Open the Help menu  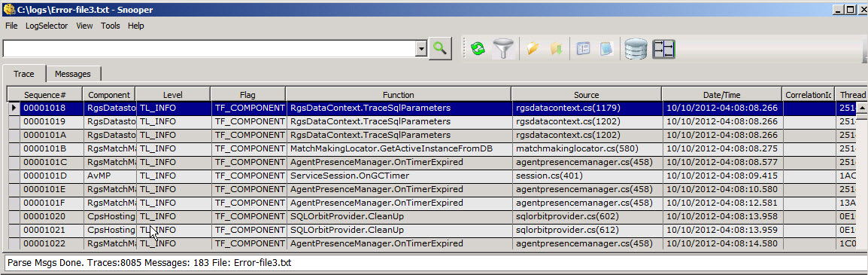[x=135, y=26]
